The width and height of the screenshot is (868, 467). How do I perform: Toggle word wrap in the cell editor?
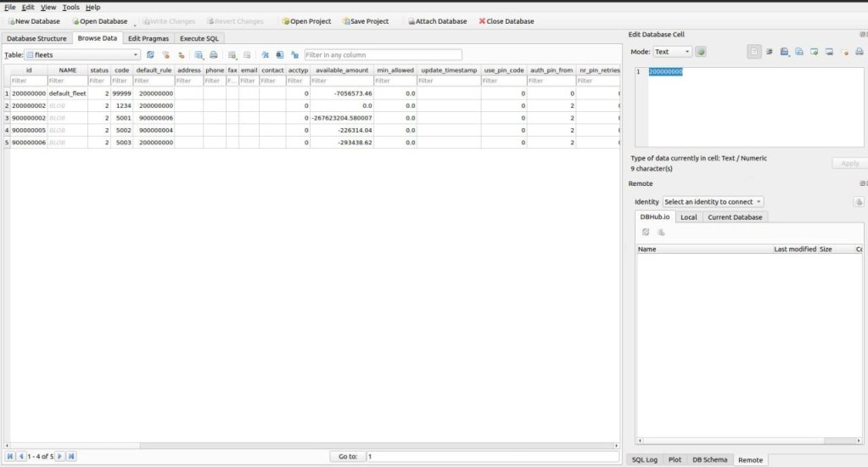click(769, 52)
